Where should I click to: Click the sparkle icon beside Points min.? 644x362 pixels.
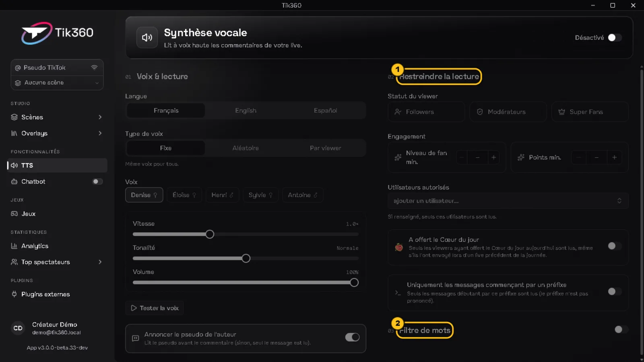click(x=521, y=157)
